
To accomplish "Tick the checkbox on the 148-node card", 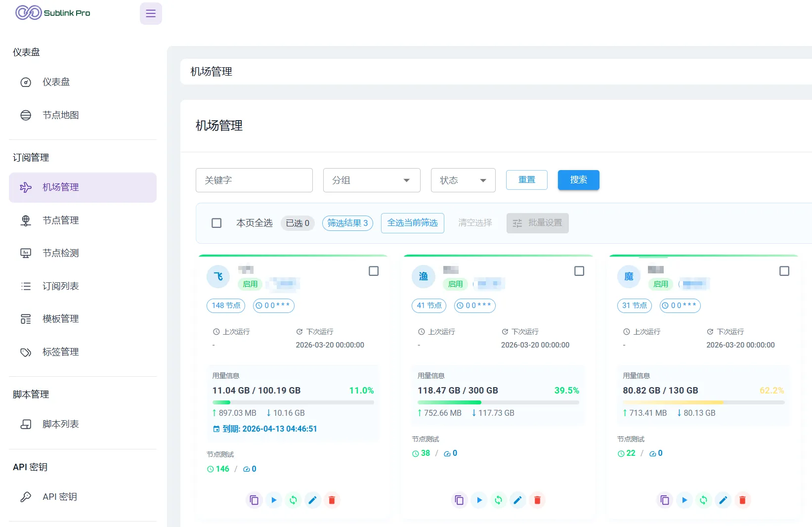I will click(374, 271).
